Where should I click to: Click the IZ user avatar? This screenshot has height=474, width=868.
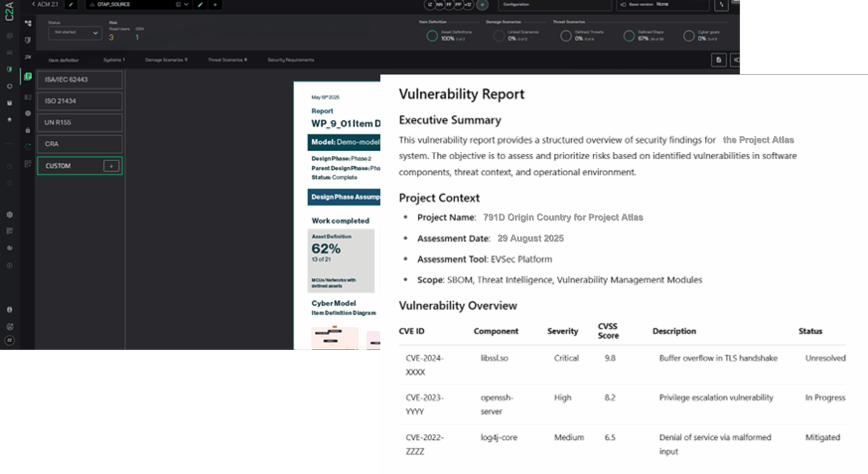[x=430, y=4]
